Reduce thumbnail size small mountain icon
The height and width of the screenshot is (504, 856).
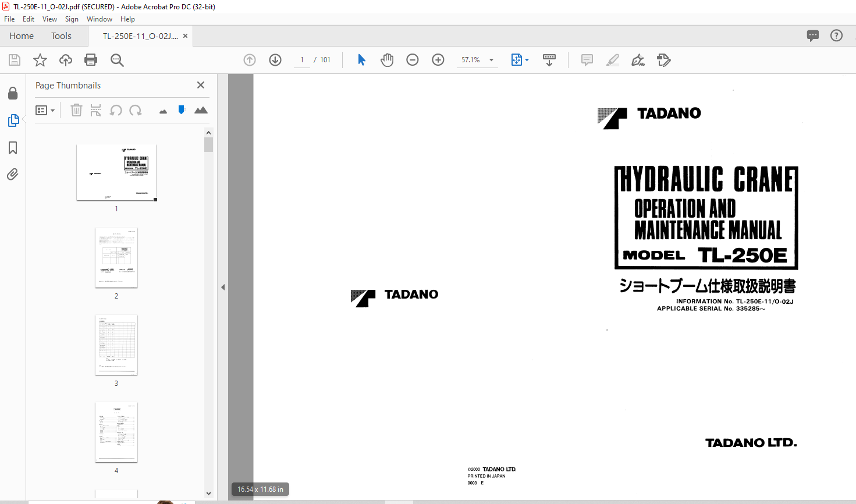click(163, 111)
